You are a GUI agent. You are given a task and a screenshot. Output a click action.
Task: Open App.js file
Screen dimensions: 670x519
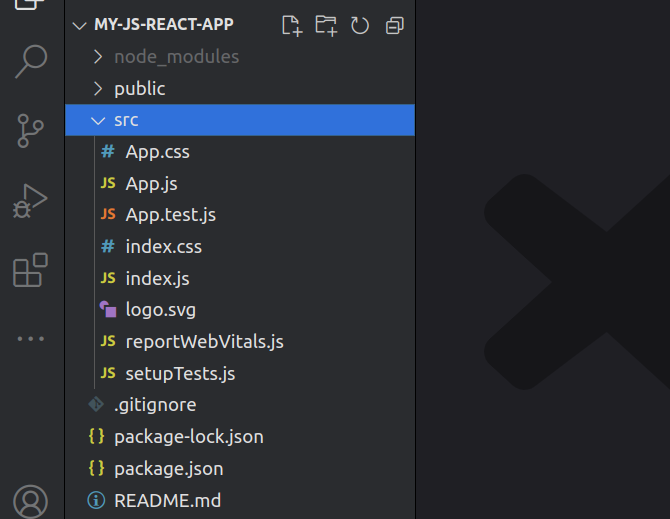pyautogui.click(x=240, y=183)
